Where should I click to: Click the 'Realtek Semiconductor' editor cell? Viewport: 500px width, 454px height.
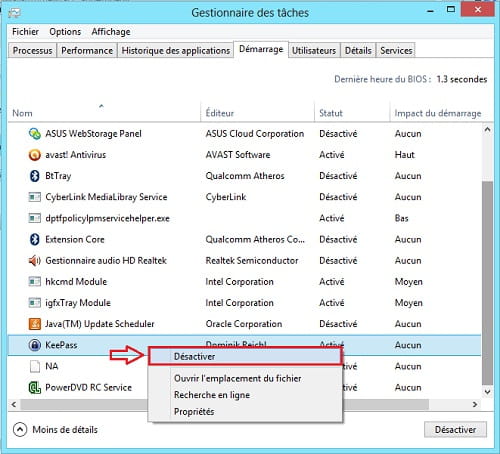point(252,261)
